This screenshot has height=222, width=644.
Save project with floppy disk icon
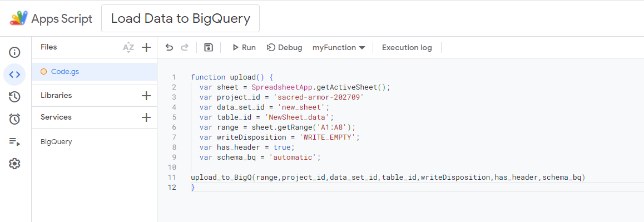tap(209, 47)
